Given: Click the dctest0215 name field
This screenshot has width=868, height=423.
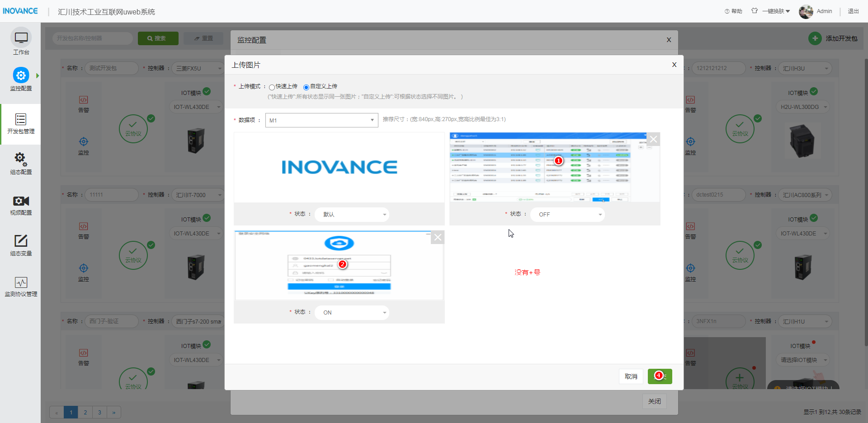Looking at the screenshot, I should tap(718, 195).
